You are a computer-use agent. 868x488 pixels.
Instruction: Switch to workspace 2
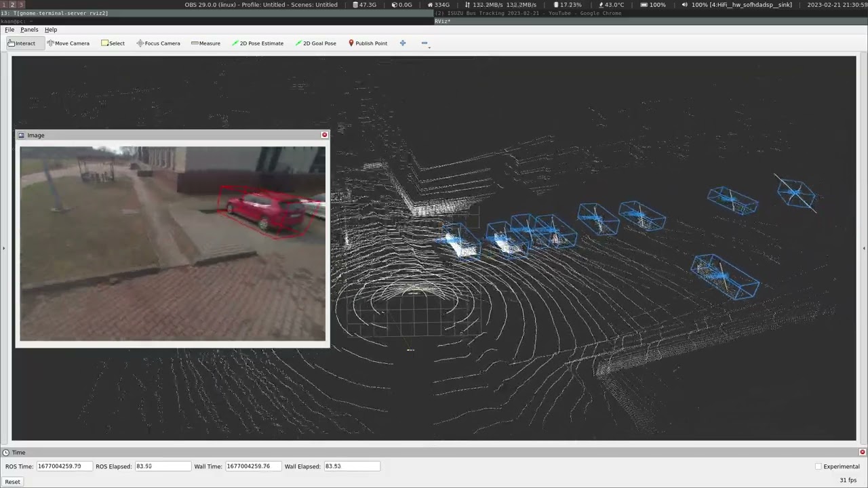(12, 5)
